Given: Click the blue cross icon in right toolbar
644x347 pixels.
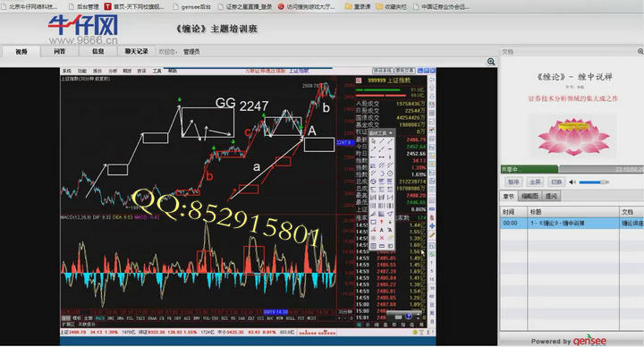Looking at the screenshot, I should 432,226.
